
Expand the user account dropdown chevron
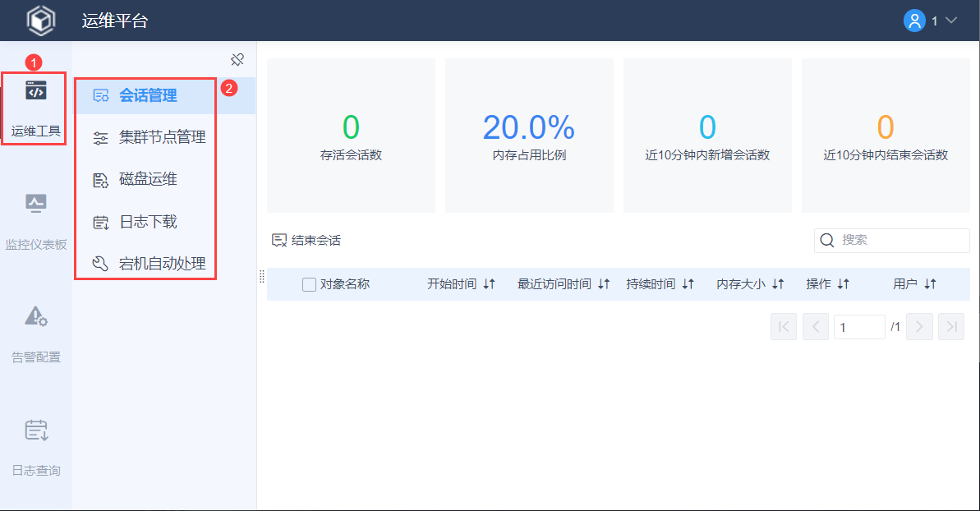(x=951, y=21)
